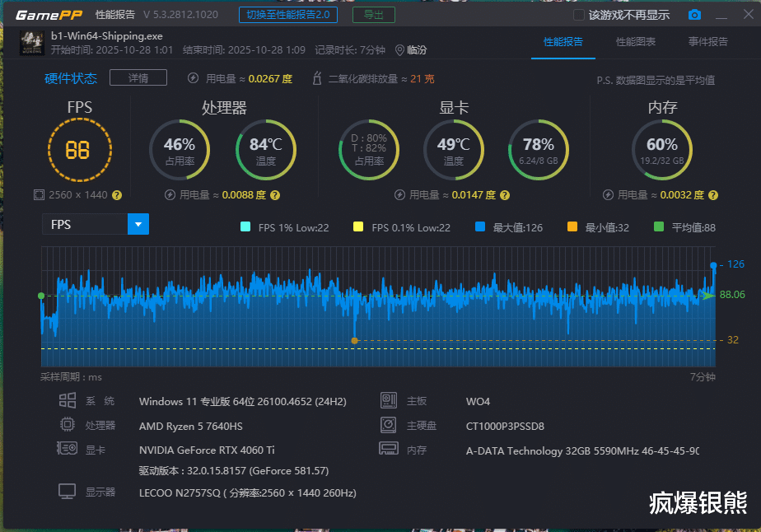Viewport: 761px width, 532px height.
Task: Click lightning icon beside memory power 0.0032
Action: pyautogui.click(x=608, y=195)
